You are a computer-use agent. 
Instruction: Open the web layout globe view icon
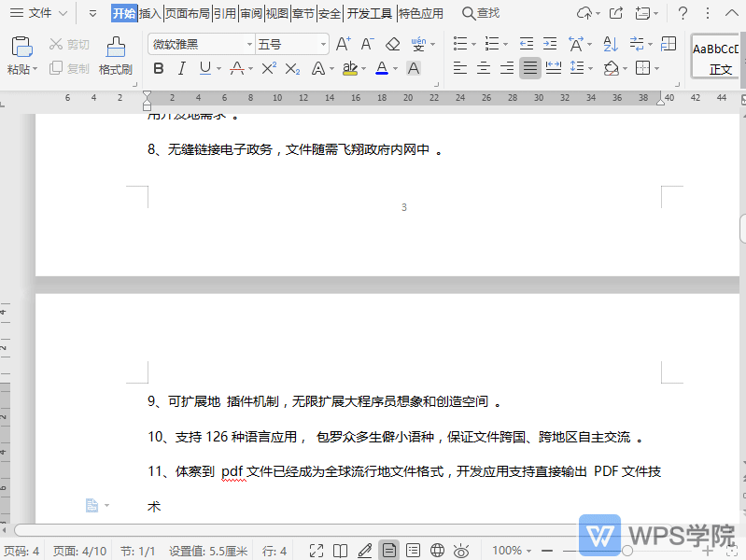[x=437, y=551]
